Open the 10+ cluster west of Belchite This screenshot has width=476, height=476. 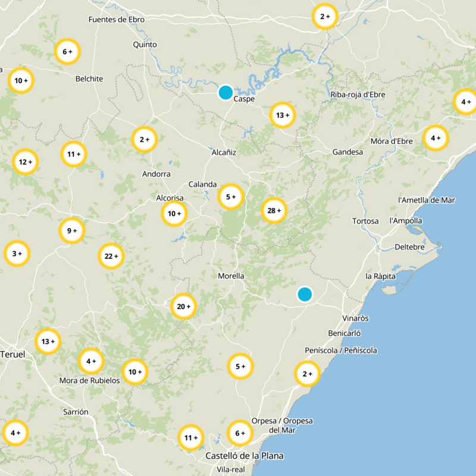pos(21,80)
